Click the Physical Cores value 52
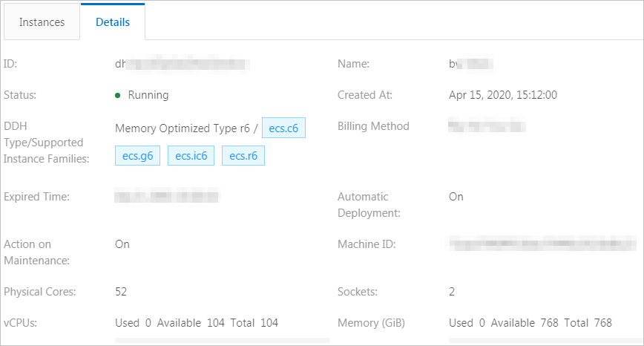 point(121,291)
